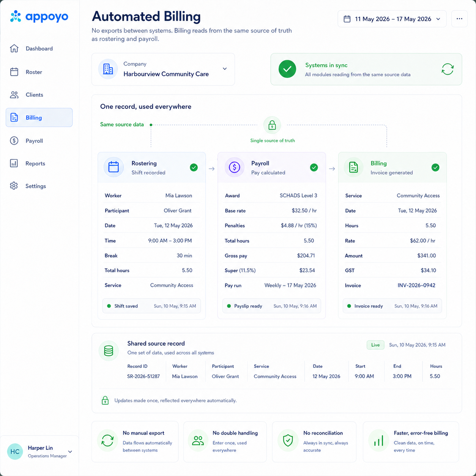Viewport: 476px width, 476px height.
Task: Open the Clients menu item
Action: pos(39,95)
